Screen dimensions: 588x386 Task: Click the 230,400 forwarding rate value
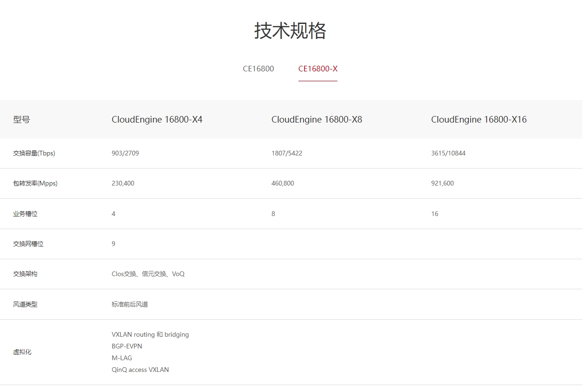click(x=123, y=183)
